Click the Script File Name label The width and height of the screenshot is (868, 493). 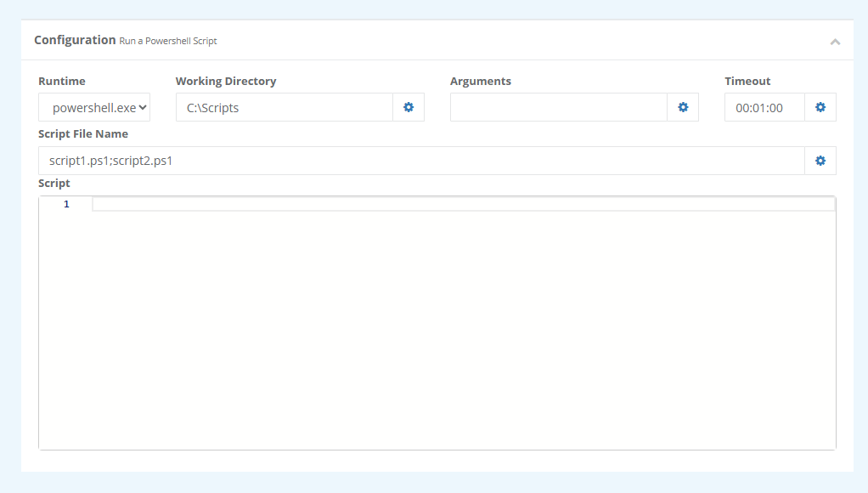[x=83, y=133]
